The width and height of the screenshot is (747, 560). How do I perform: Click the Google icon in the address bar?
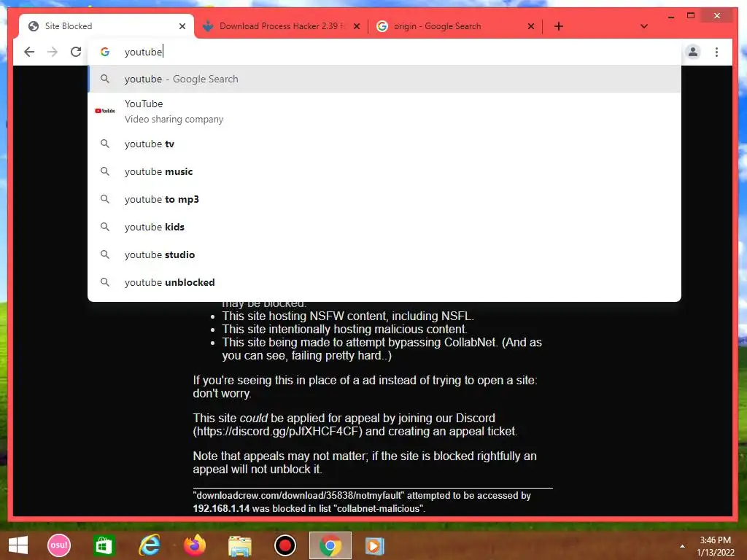105,52
